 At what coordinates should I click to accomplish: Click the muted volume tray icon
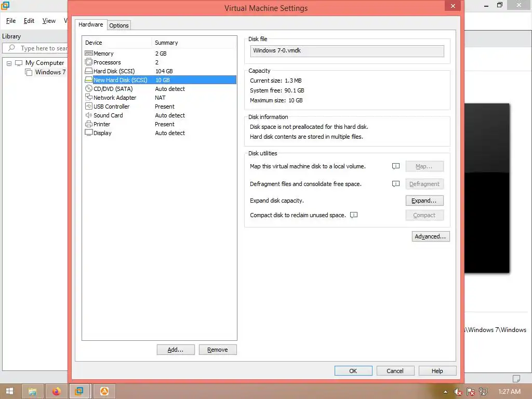point(458,392)
